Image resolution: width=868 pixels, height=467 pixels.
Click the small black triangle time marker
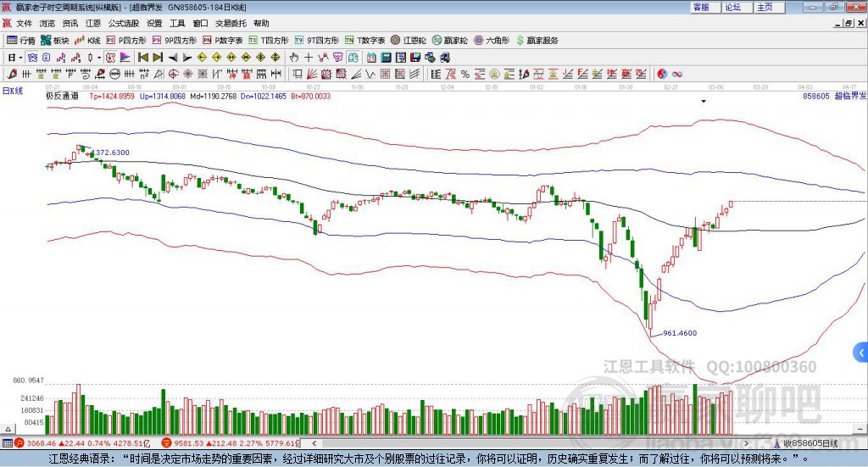click(704, 101)
